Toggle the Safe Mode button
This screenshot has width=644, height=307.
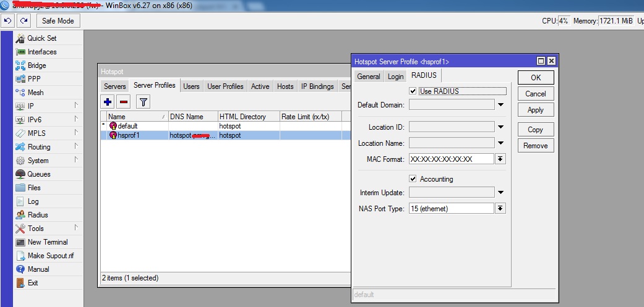[x=58, y=21]
